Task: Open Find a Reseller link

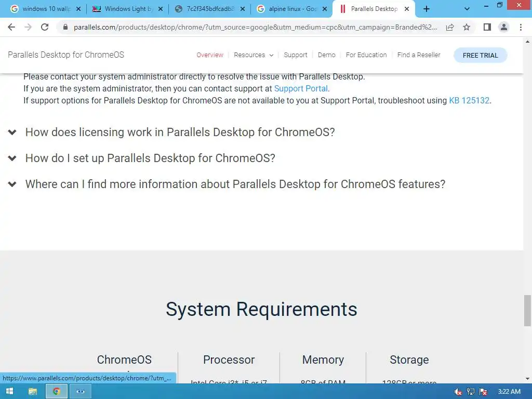Action: click(419, 55)
